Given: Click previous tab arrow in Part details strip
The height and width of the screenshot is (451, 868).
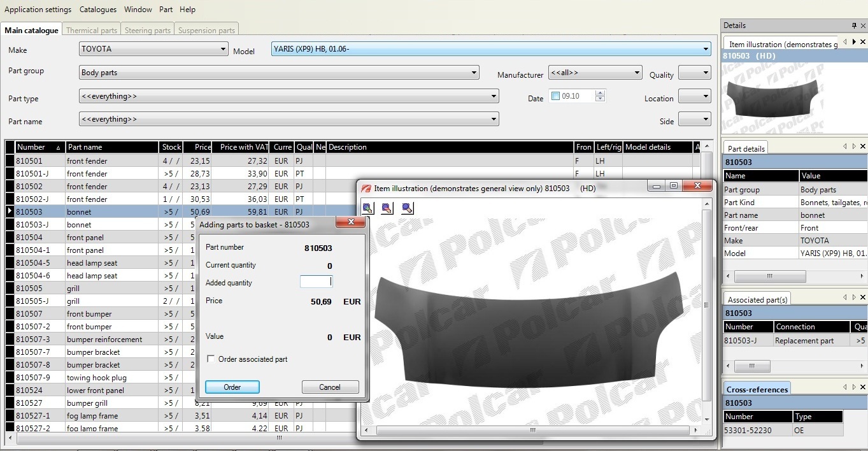Looking at the screenshot, I should click(x=845, y=147).
